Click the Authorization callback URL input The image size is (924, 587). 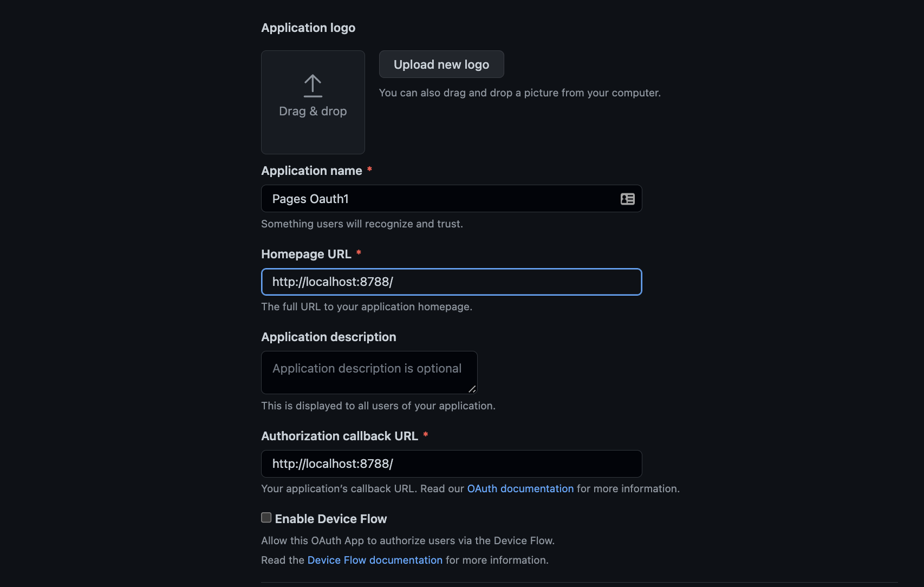point(451,464)
